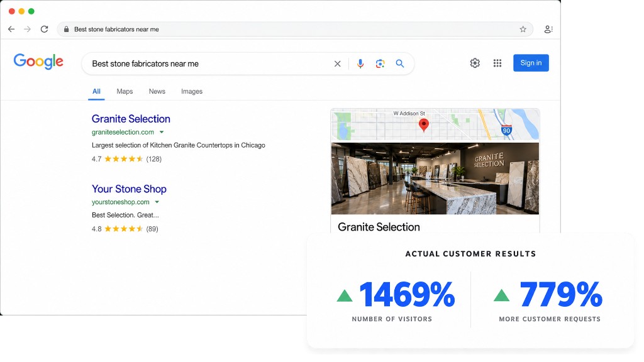This screenshot has height=362, width=644.
Task: Click the browser back arrow
Action: tap(11, 29)
